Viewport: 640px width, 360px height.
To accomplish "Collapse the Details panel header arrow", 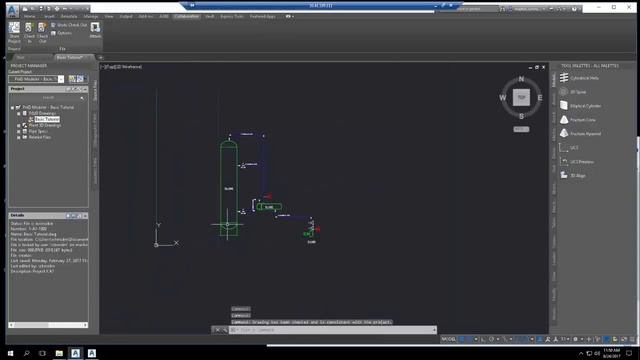I will click(x=85, y=216).
